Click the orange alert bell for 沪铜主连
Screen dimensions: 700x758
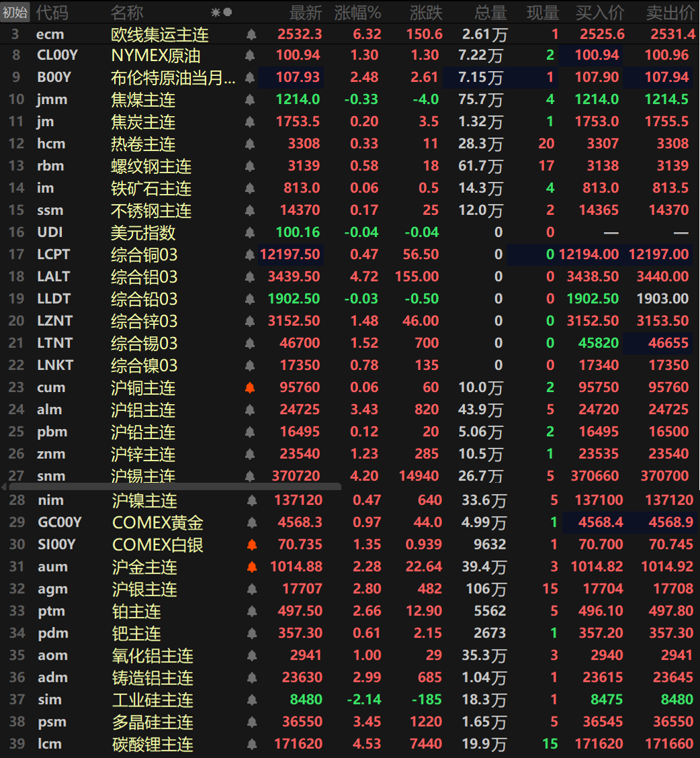(x=251, y=388)
